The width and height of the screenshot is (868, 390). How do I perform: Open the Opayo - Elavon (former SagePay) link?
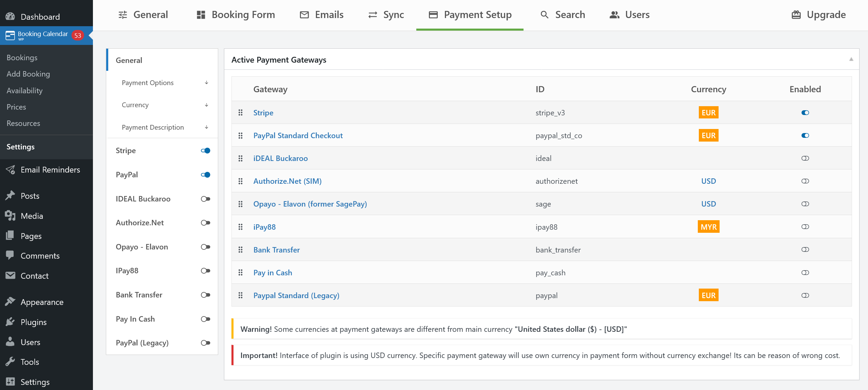[310, 204]
